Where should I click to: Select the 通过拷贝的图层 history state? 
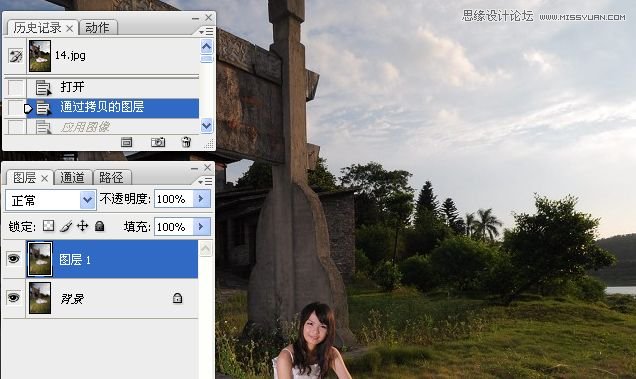[113, 108]
